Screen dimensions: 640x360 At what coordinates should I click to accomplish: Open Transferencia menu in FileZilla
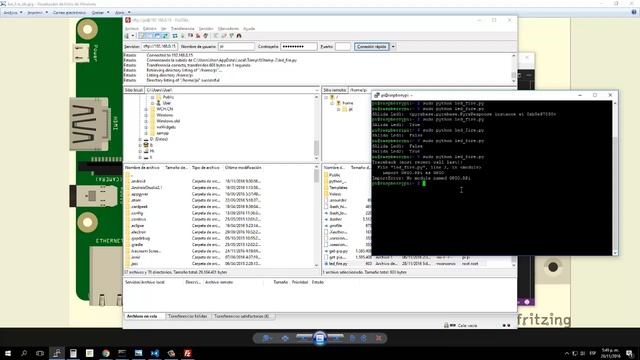(182, 29)
